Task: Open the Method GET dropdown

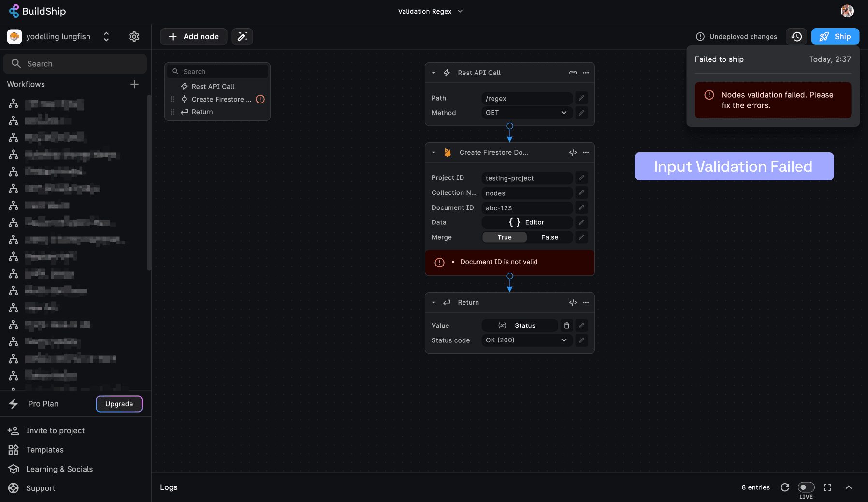Action: [526, 113]
